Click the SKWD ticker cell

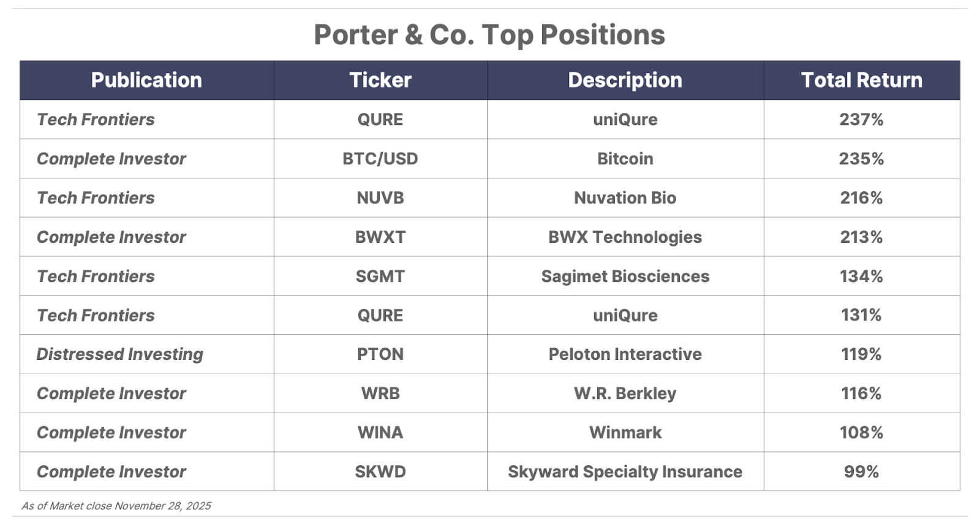[x=380, y=472]
